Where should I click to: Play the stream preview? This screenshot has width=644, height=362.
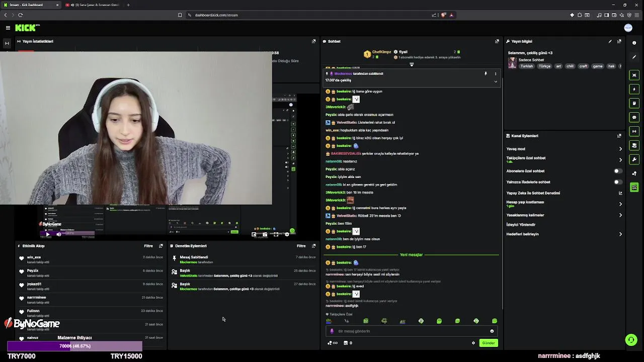pos(48,234)
